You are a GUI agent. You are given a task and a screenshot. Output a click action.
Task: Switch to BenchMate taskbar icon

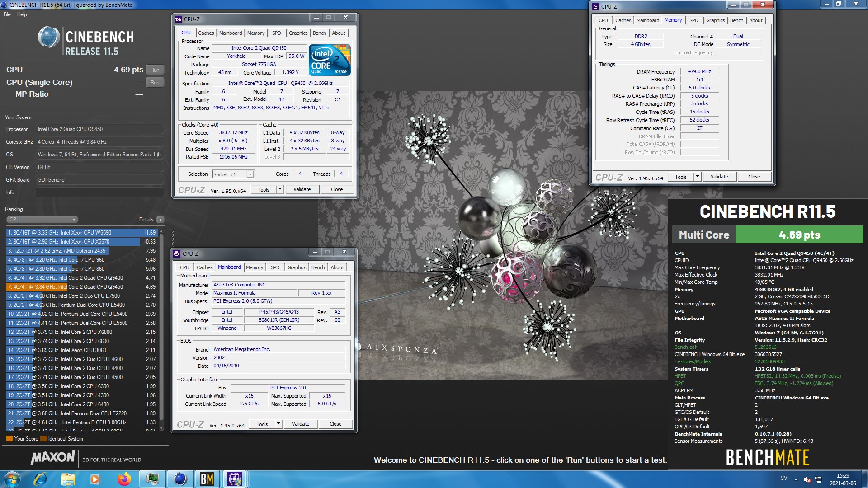point(207,479)
